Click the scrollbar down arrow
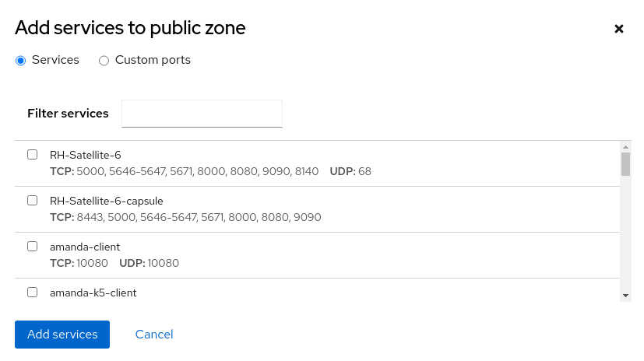 coord(625,296)
